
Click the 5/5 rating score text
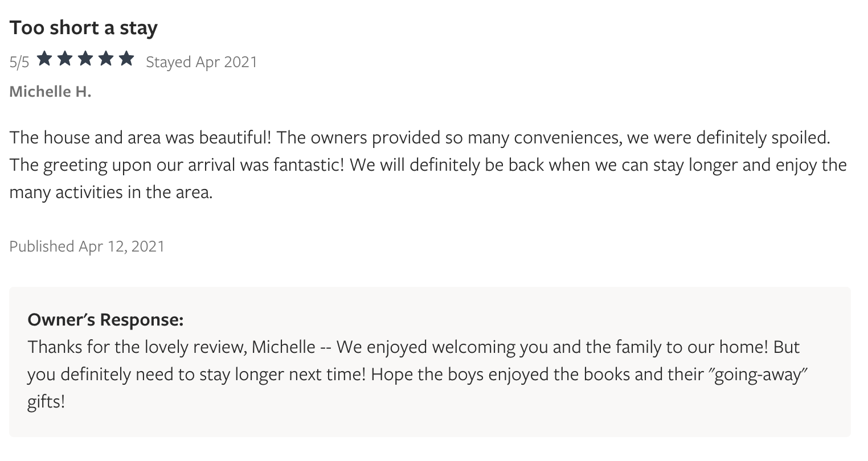pos(19,63)
